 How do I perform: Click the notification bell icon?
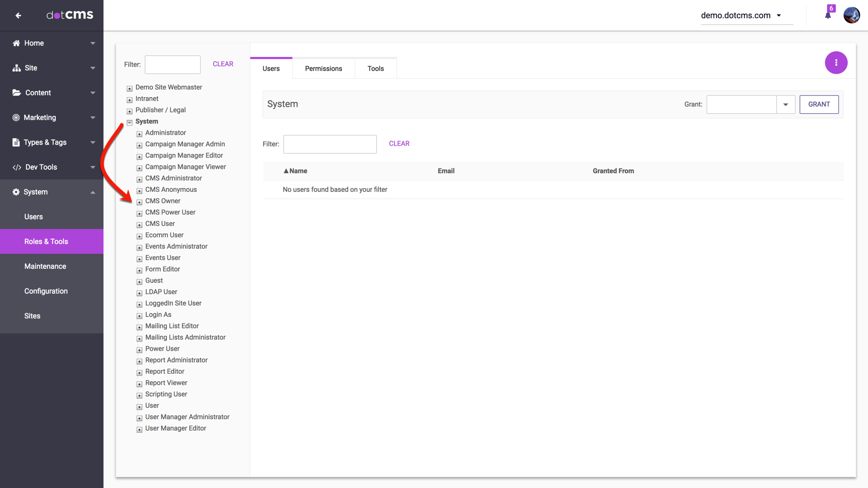828,15
